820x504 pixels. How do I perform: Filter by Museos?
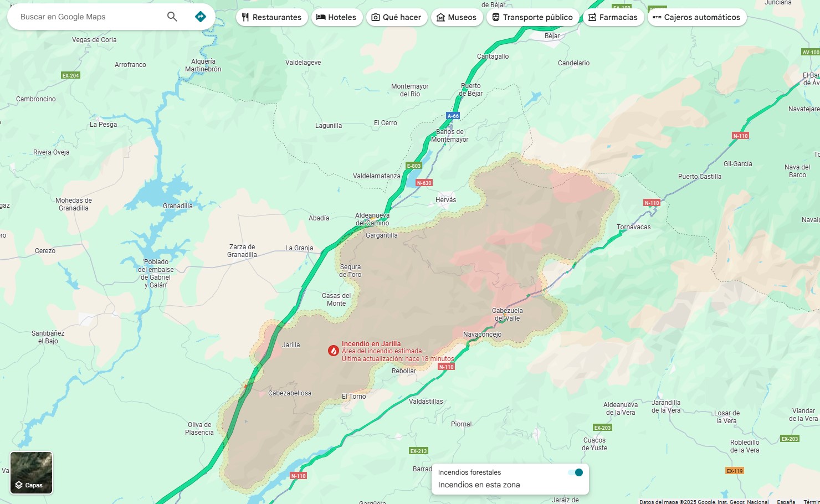pos(457,17)
